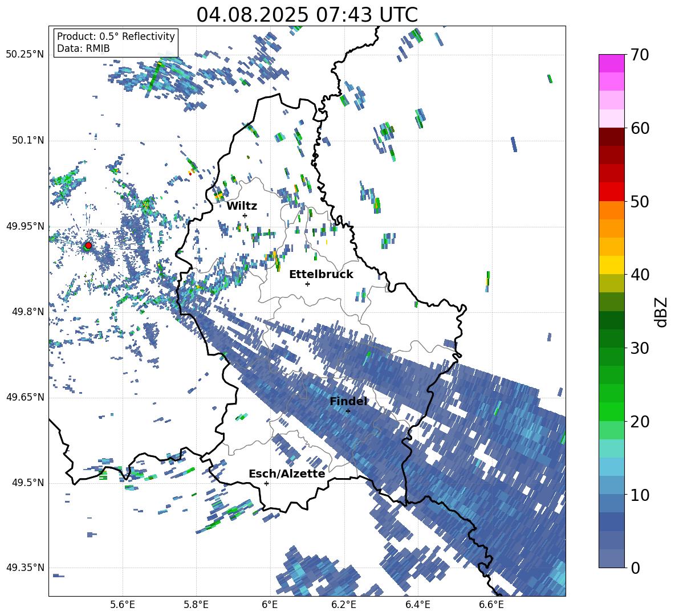
Task: Click the 40 tick on colorbar
Action: pyautogui.click(x=640, y=275)
